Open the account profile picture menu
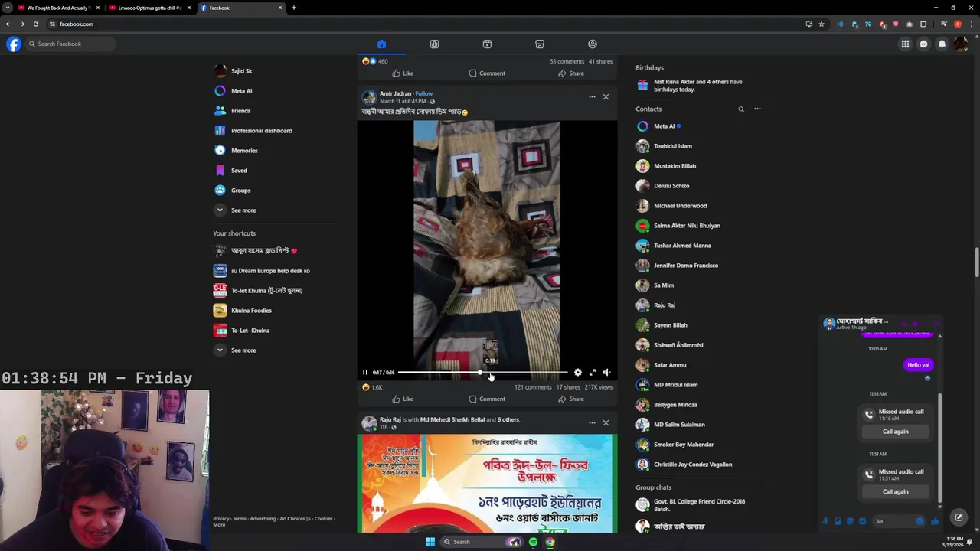 click(x=960, y=44)
